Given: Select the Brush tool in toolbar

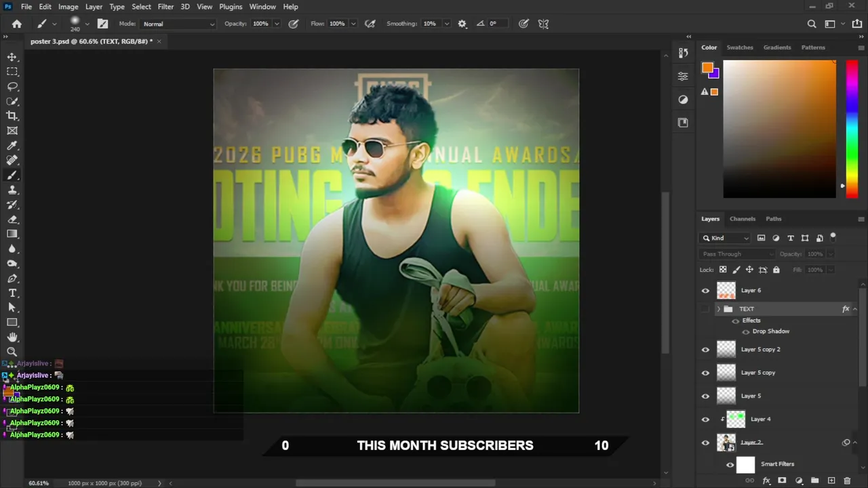Looking at the screenshot, I should 12,176.
